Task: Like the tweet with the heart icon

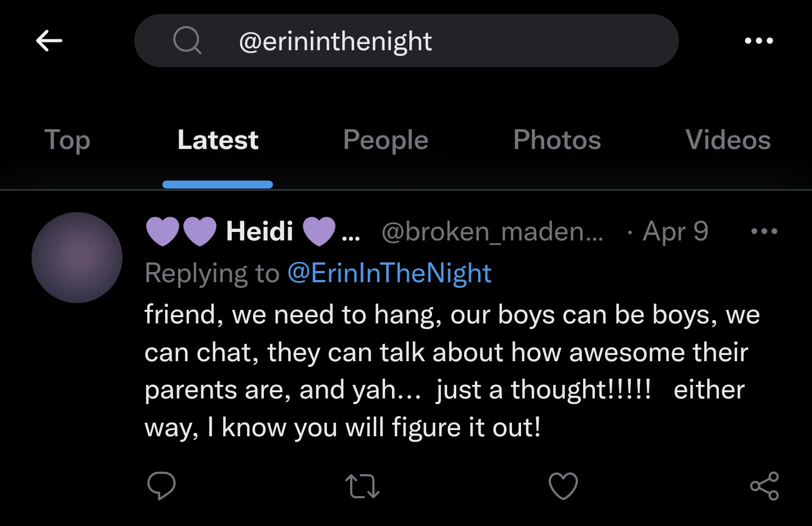Action: tap(563, 486)
